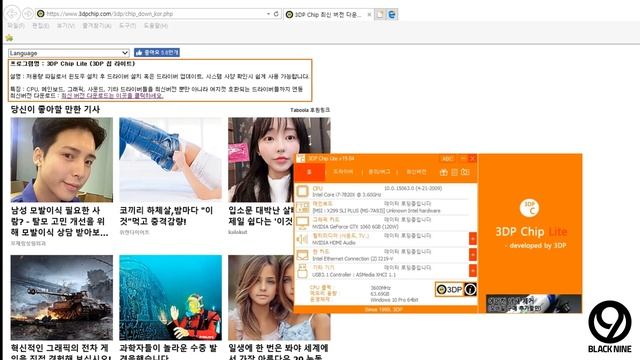This screenshot has height=360, width=640.
Task: Expand the Intel Ethernet Connection row plus button
Action: coord(473,255)
